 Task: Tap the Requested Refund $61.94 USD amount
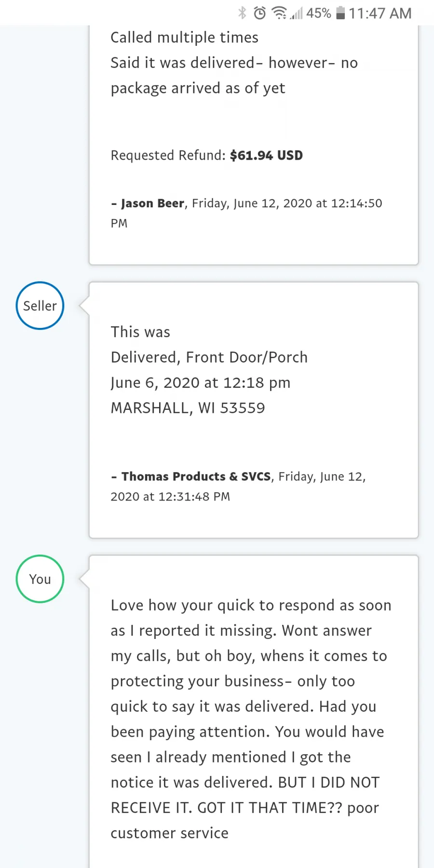click(x=266, y=155)
